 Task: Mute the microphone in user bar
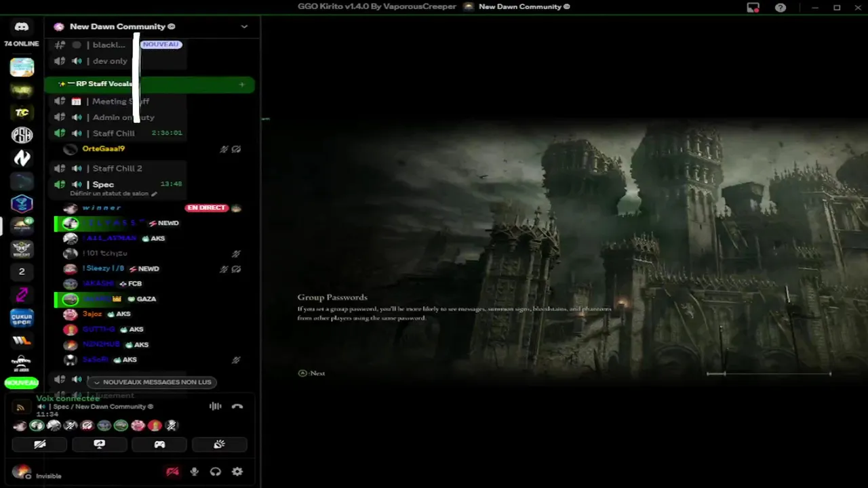pyautogui.click(x=195, y=472)
